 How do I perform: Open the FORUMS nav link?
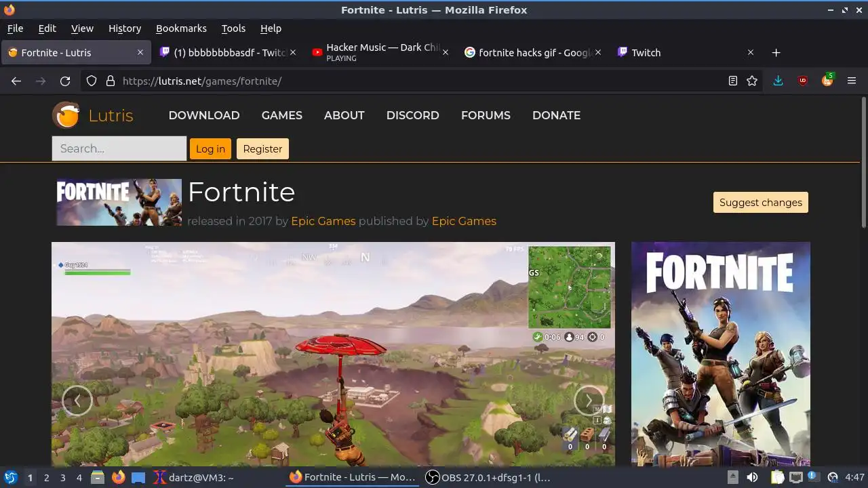click(486, 115)
